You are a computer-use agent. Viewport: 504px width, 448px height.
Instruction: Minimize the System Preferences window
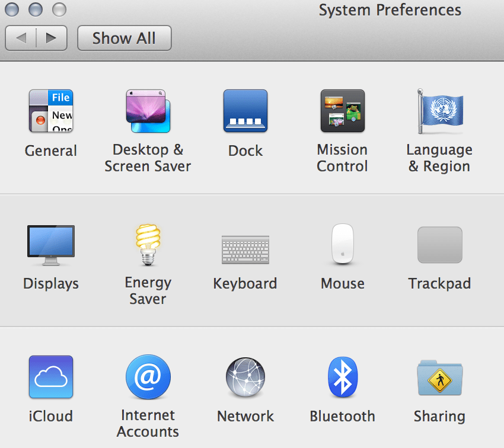36,9
